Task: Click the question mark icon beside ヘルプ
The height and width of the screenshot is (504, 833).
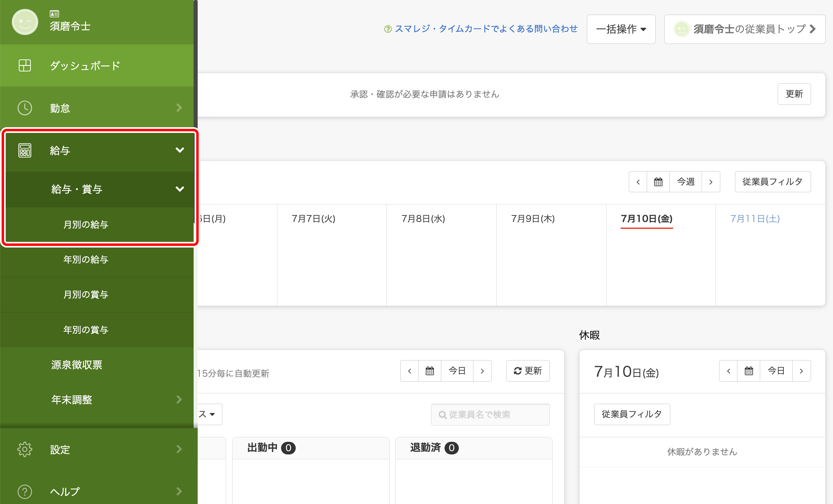Action: click(25, 491)
